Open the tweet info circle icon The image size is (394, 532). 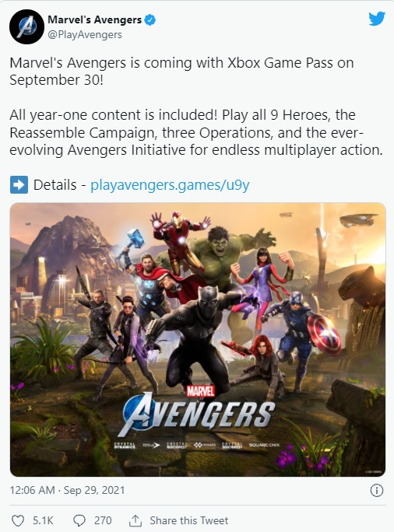click(x=377, y=491)
